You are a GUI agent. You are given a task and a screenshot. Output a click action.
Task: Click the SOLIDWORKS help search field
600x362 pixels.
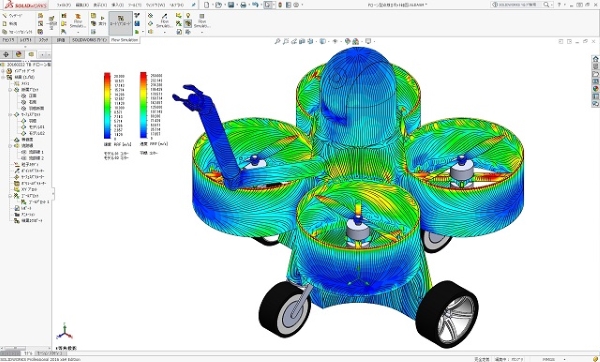pyautogui.click(x=521, y=5)
